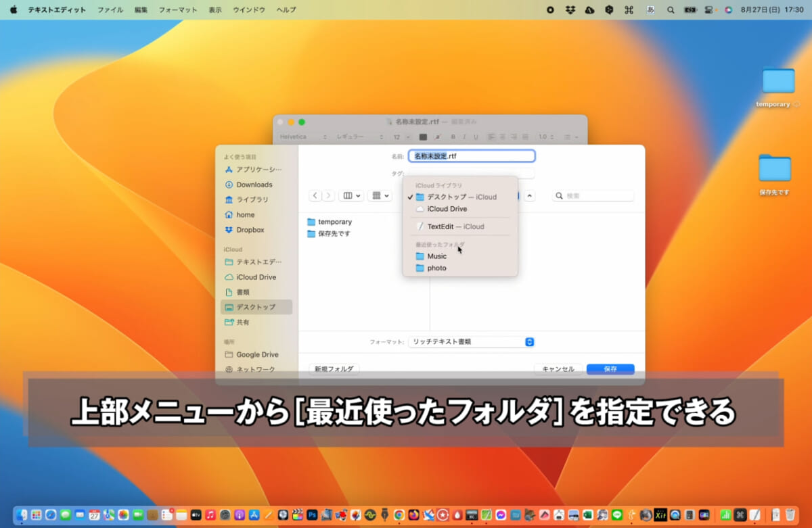The image size is (812, 528).
Task: Click the text color swatch in TextEdit
Action: click(423, 137)
